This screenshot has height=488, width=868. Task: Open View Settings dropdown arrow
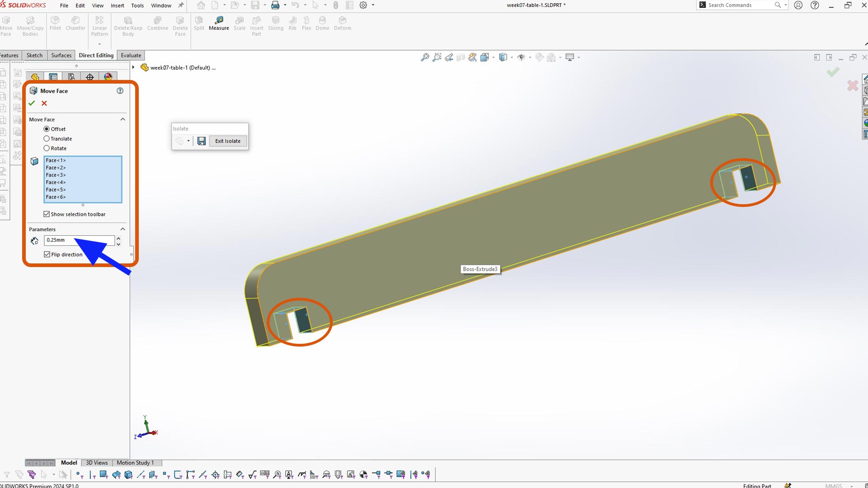point(579,57)
